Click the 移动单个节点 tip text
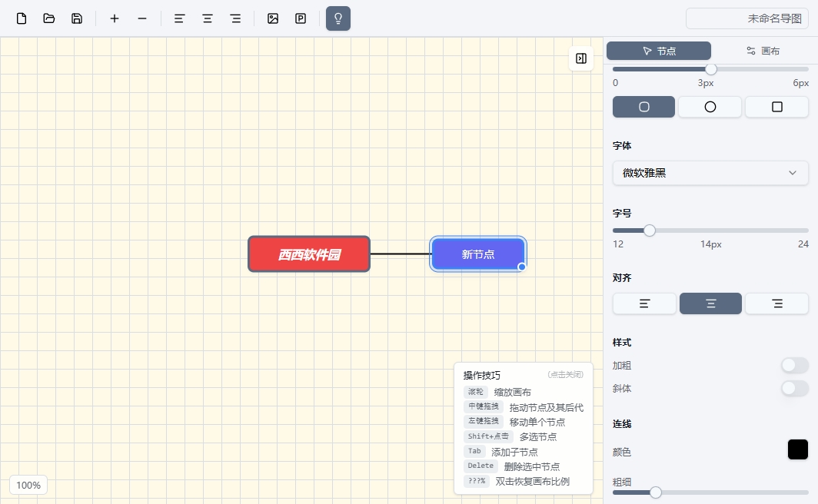 pyautogui.click(x=537, y=422)
